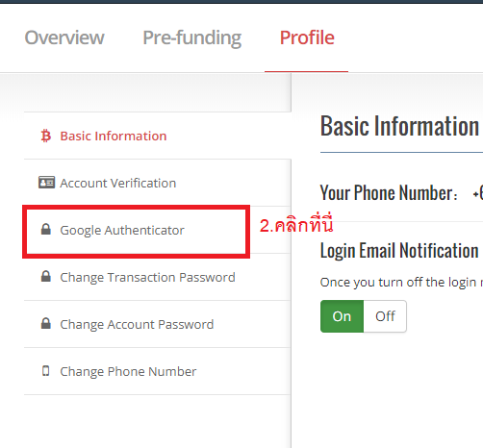Click the Basic Information heading

click(399, 126)
